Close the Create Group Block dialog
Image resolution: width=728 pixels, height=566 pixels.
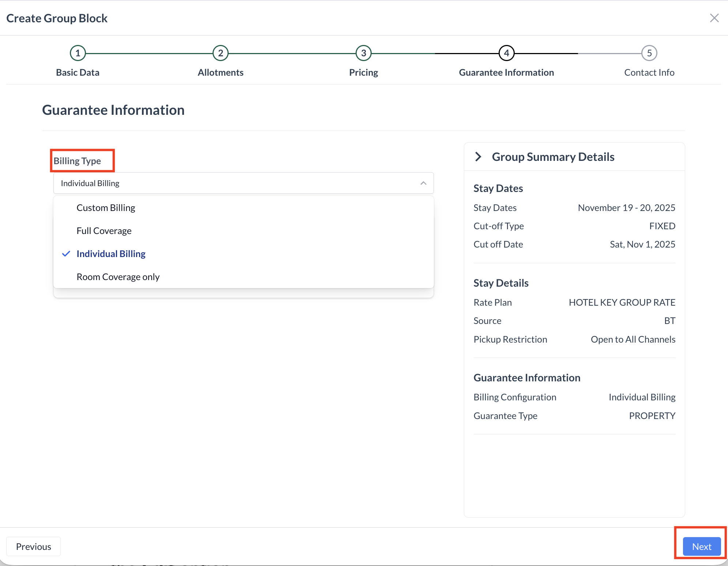point(714,18)
